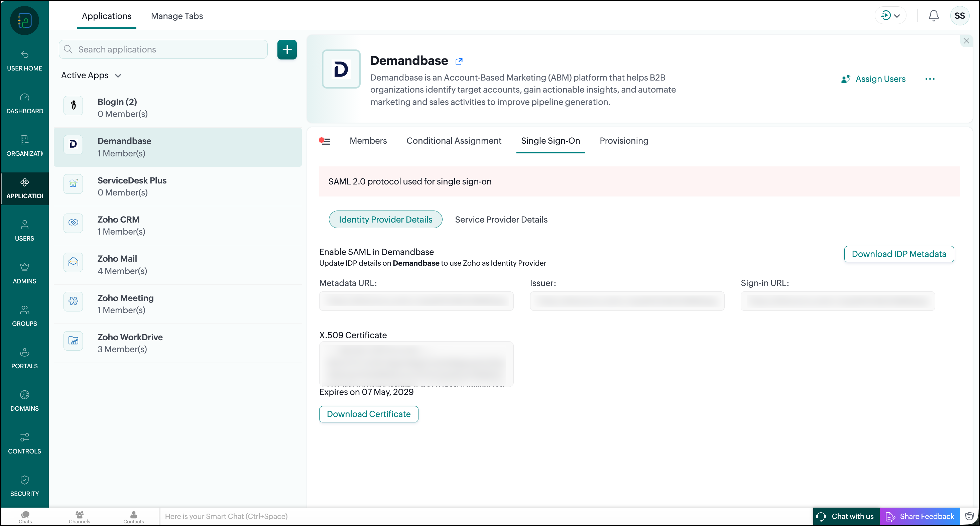Image resolution: width=980 pixels, height=526 pixels.
Task: Open the Security section
Action: (24, 486)
